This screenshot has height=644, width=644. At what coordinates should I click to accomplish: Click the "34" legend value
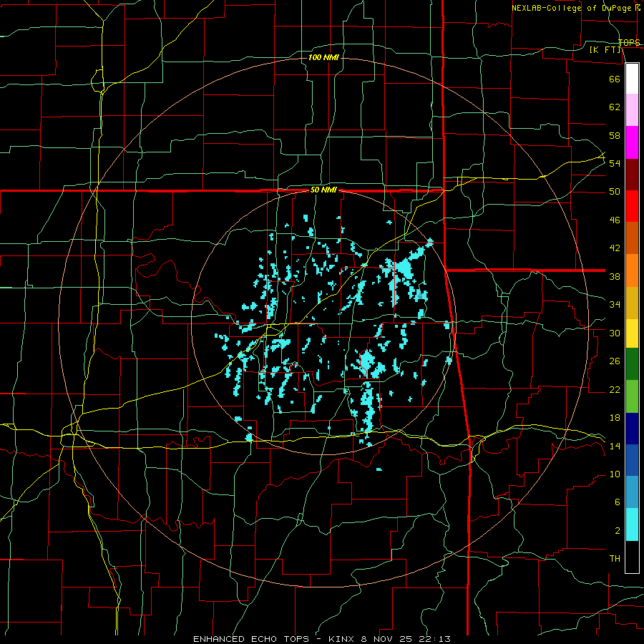coord(615,305)
